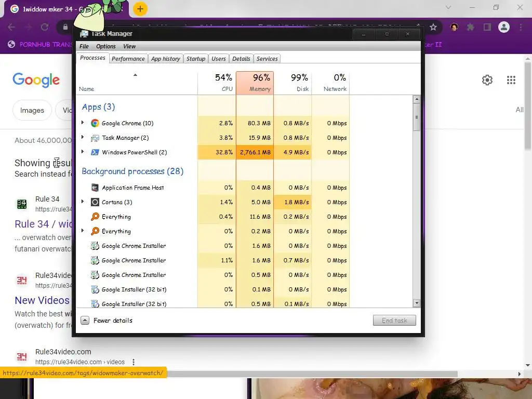Collapse view with Fewer details arrow
Image resolution: width=532 pixels, height=399 pixels.
85,320
